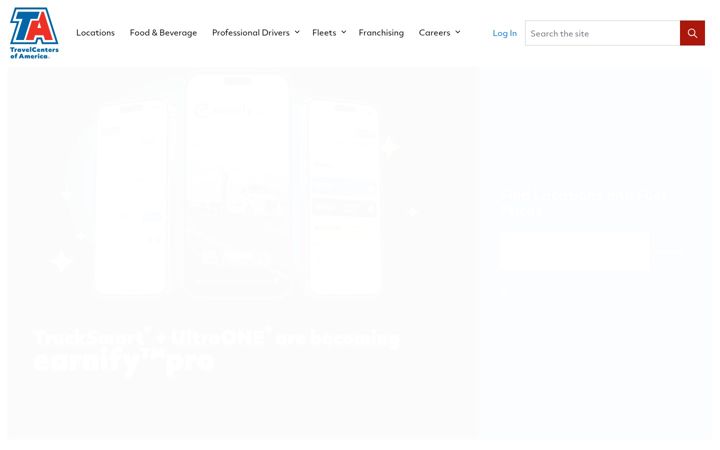This screenshot has height=450, width=720.
Task: Click the red search magnifier button
Action: tap(692, 33)
